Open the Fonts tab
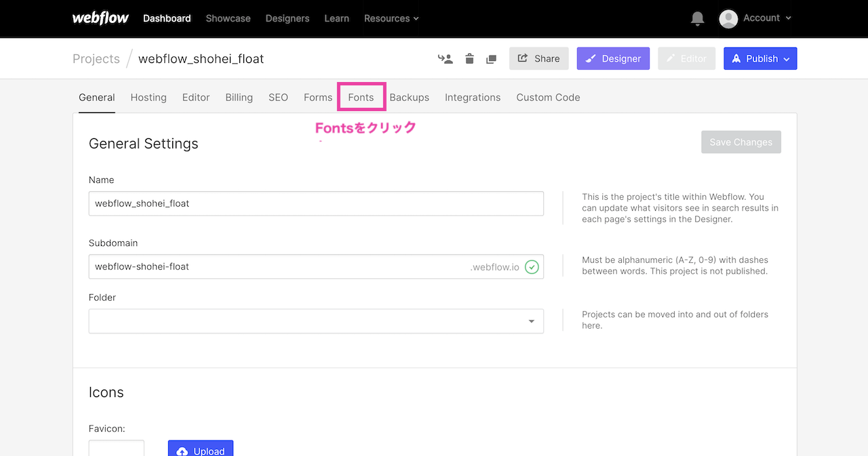868x456 pixels. pyautogui.click(x=361, y=98)
